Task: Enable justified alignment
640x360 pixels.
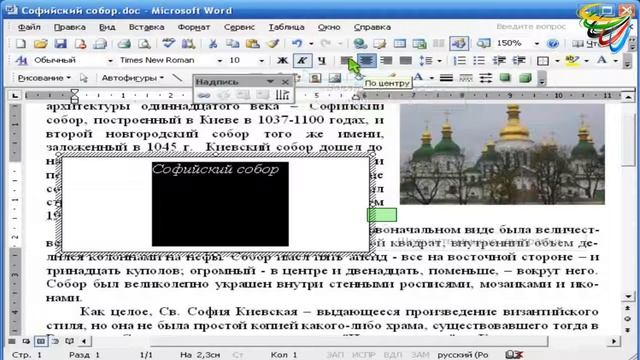Action: pyautogui.click(x=405, y=61)
